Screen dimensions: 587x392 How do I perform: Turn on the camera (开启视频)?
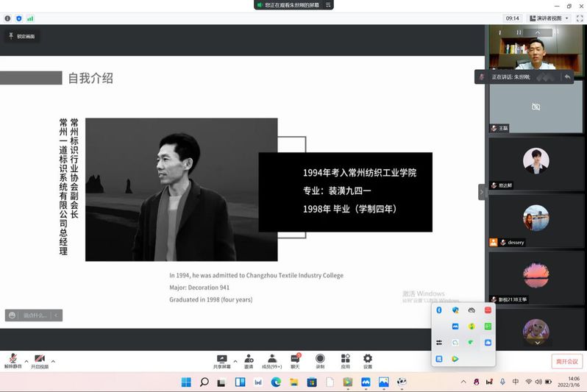pos(40,360)
